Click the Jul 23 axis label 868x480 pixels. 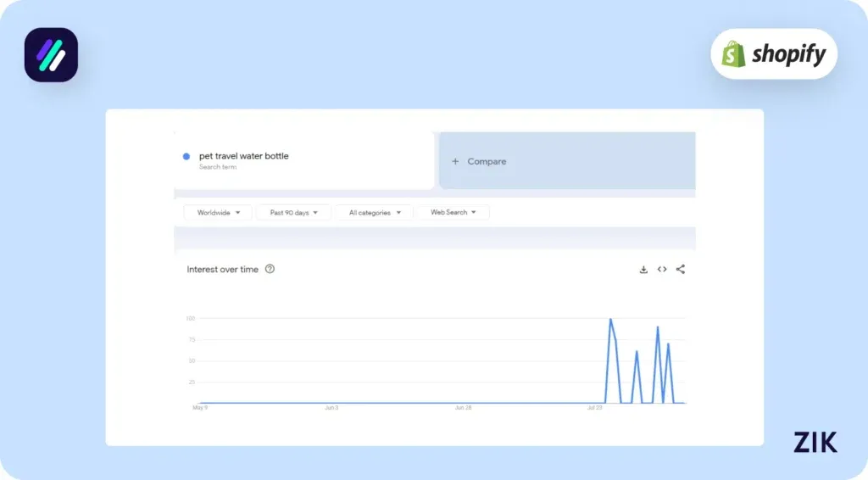tap(595, 408)
